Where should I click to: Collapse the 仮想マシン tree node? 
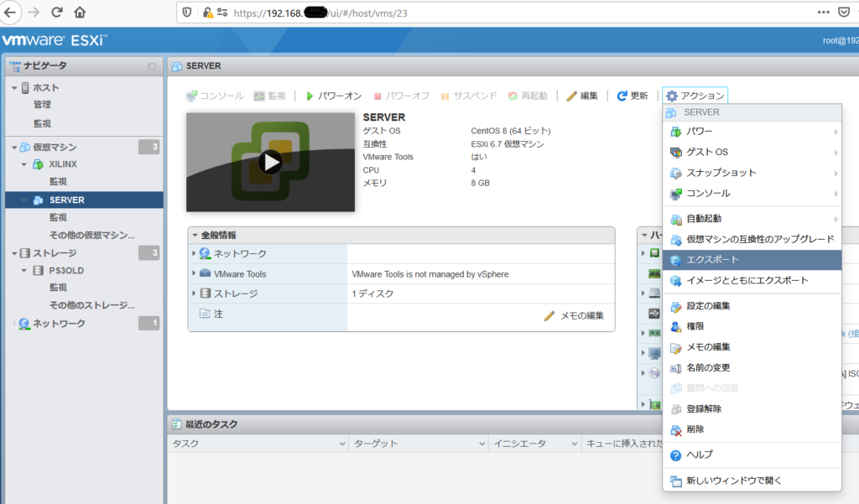pos(14,148)
